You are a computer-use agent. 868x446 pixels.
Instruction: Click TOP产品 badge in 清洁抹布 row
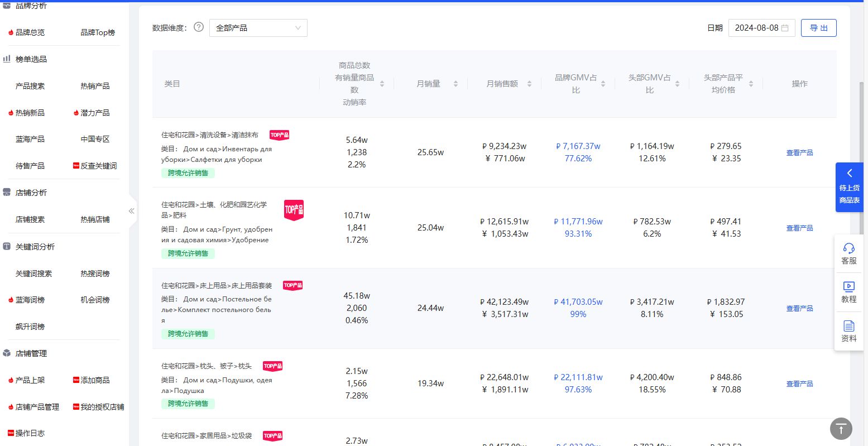point(279,135)
